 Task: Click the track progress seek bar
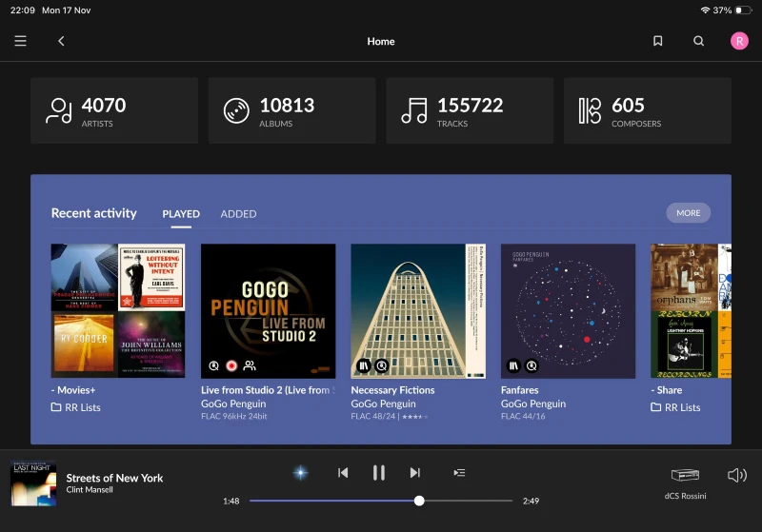coord(381,501)
